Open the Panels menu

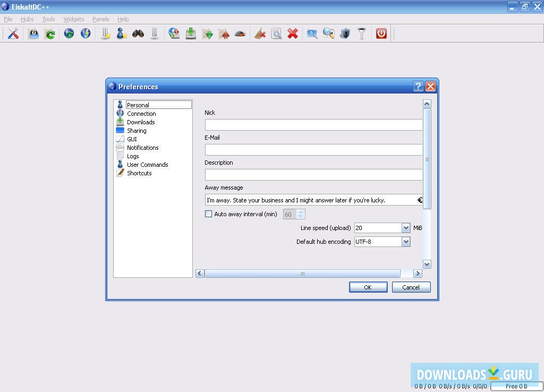point(100,19)
